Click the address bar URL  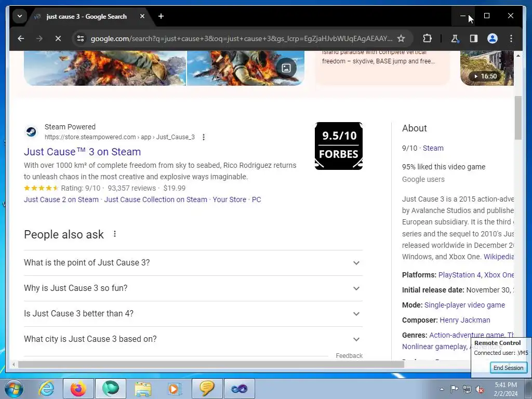pyautogui.click(x=241, y=38)
